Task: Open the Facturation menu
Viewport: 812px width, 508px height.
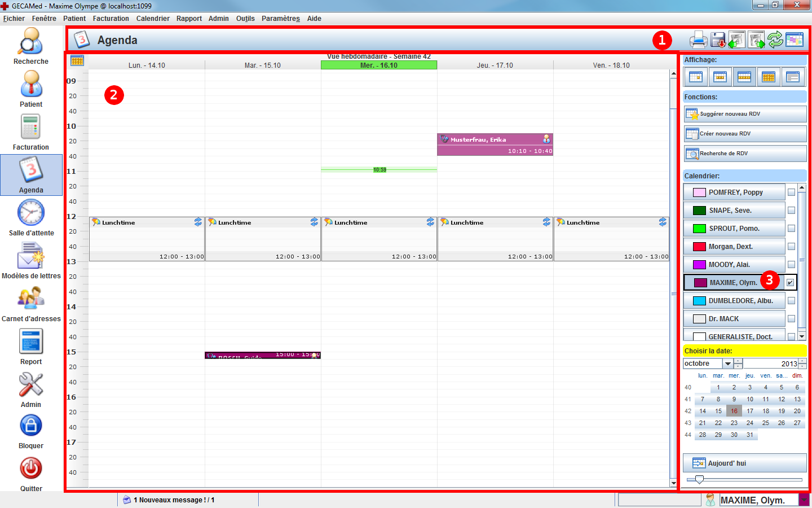Action: click(111, 19)
